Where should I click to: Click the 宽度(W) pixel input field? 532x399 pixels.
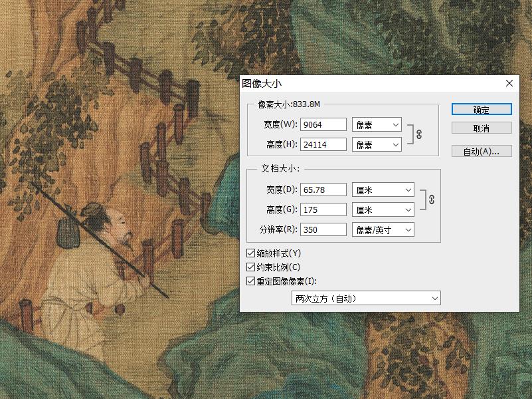[323, 124]
